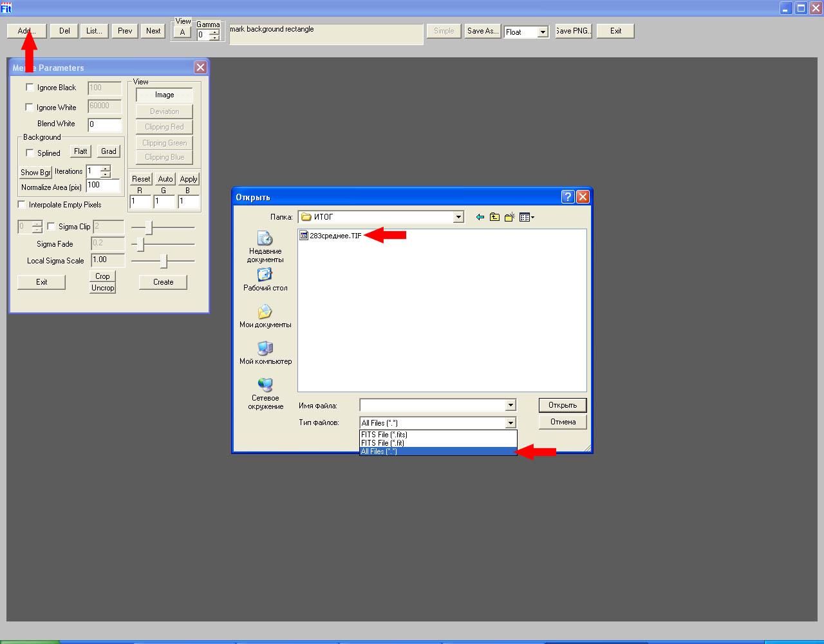Check Interpolate Empty Pixels option
Image resolution: width=824 pixels, height=644 pixels.
[22, 205]
